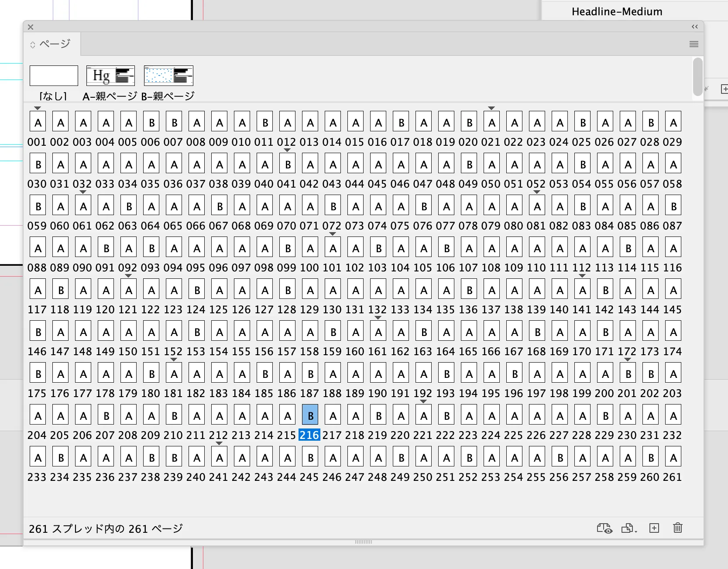
Task: Click the Create new page icon
Action: [x=654, y=528]
